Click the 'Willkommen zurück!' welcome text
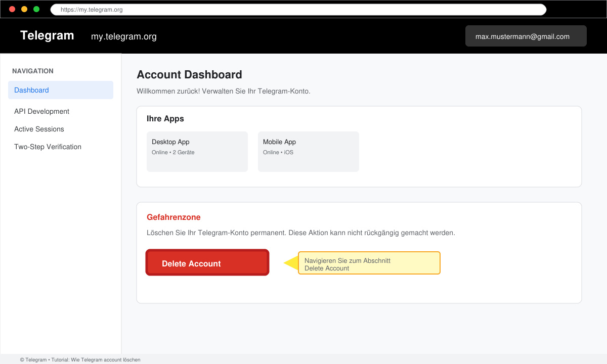This screenshot has width=607, height=364. pos(167,91)
